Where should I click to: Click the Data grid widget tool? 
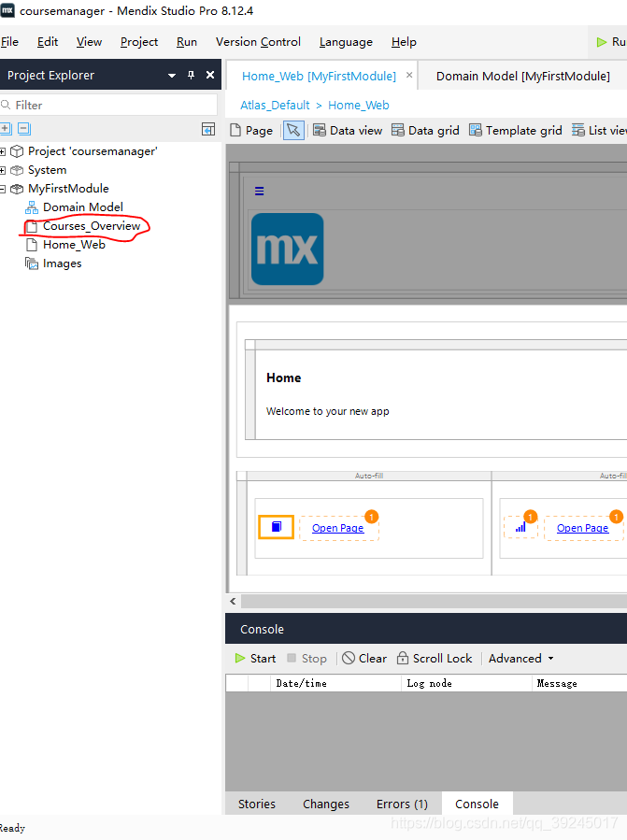point(425,131)
